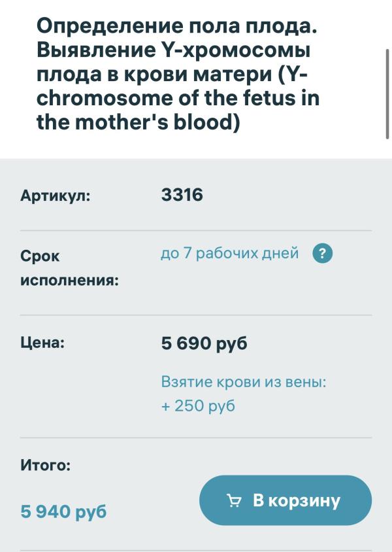Click 'плода в крови матери' title line

[x=154, y=75]
